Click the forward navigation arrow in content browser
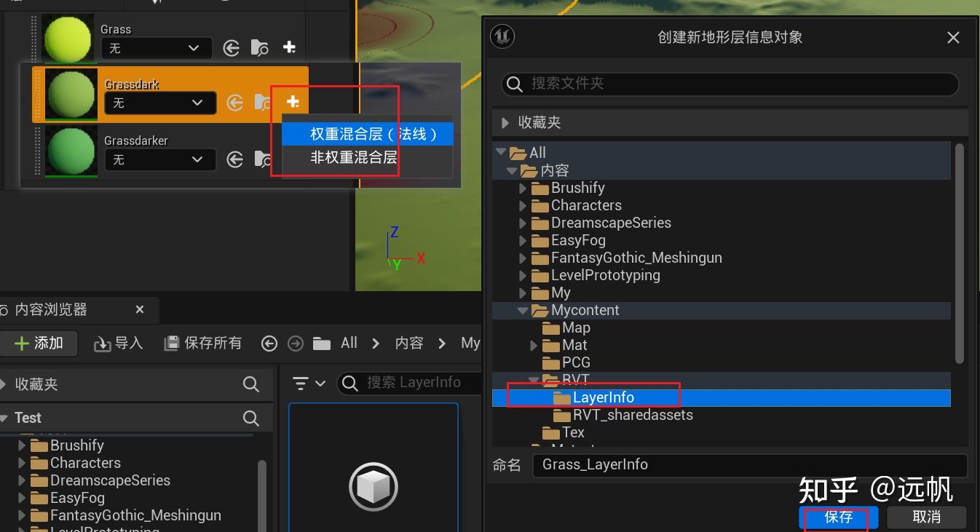 pyautogui.click(x=296, y=342)
